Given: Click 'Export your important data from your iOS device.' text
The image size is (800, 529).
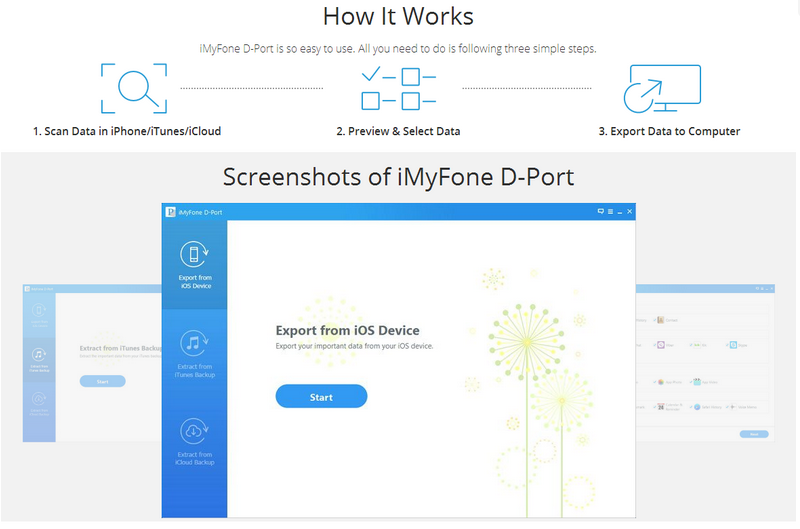Looking at the screenshot, I should [354, 346].
